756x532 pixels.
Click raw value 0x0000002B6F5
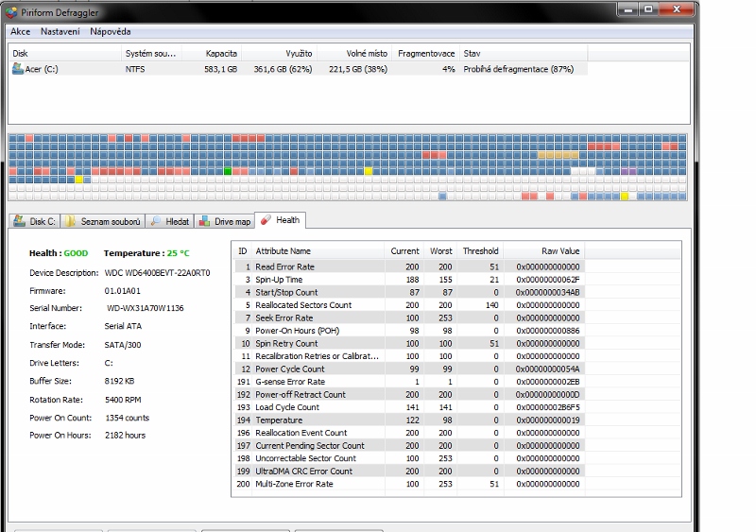548,407
